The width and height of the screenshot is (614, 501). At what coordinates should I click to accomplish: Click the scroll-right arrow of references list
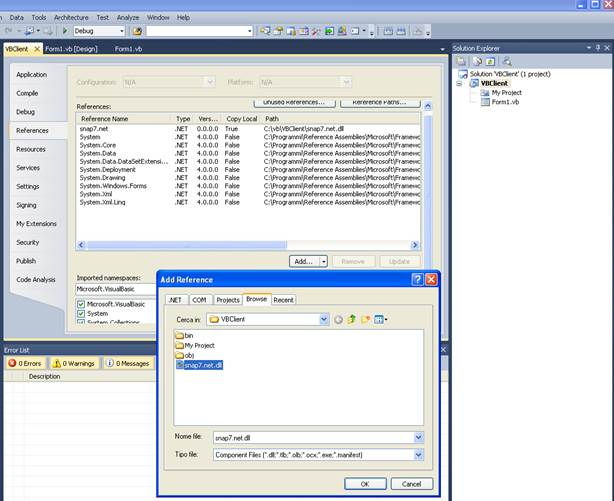pos(415,245)
